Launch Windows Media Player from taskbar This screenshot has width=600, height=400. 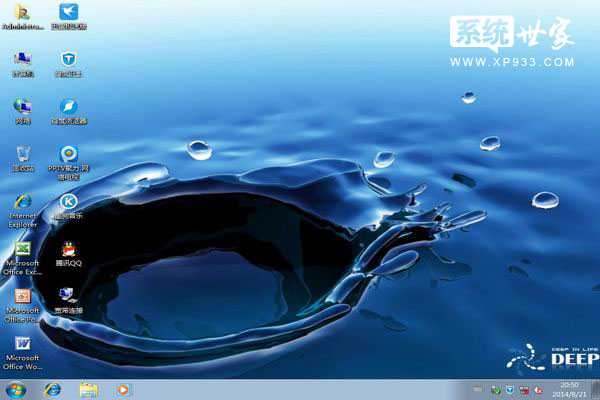coord(123,389)
